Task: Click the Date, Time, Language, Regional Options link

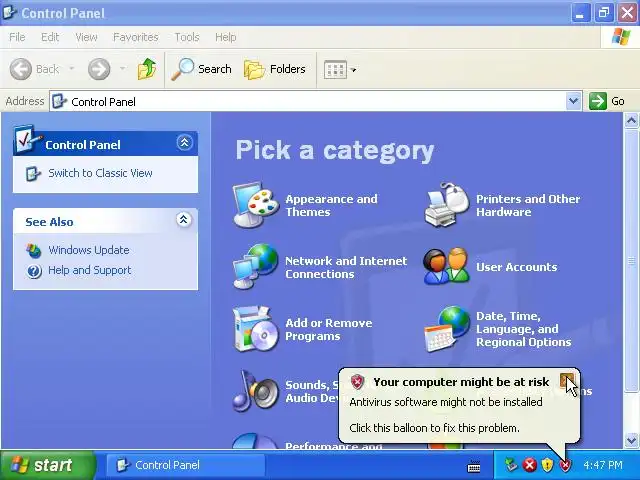Action: click(524, 329)
